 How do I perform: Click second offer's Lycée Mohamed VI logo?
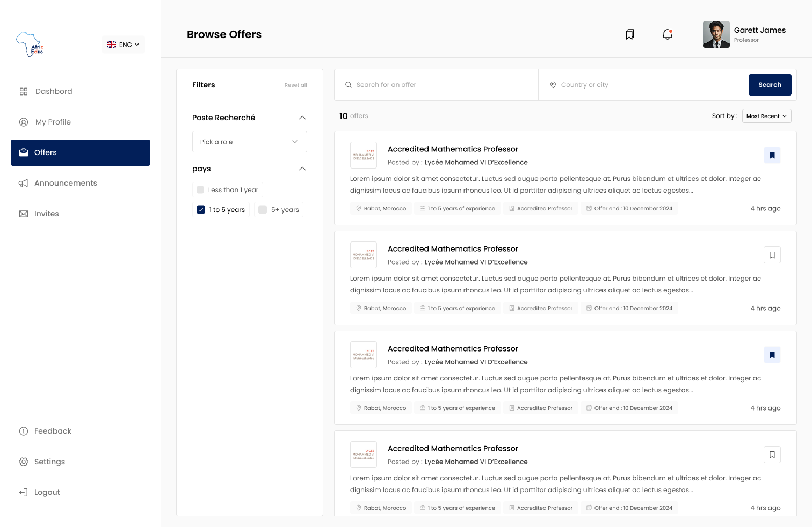364,255
